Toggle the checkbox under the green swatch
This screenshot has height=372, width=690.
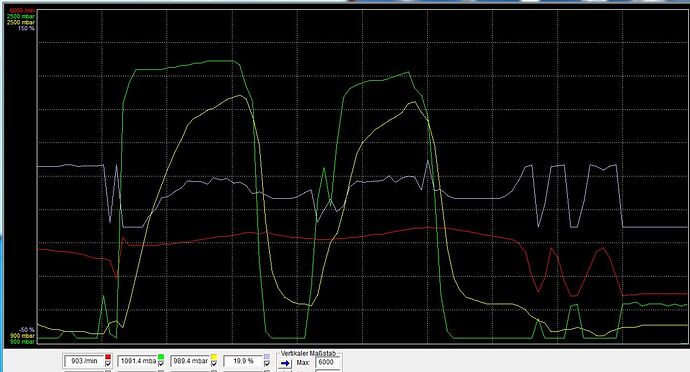[161, 364]
